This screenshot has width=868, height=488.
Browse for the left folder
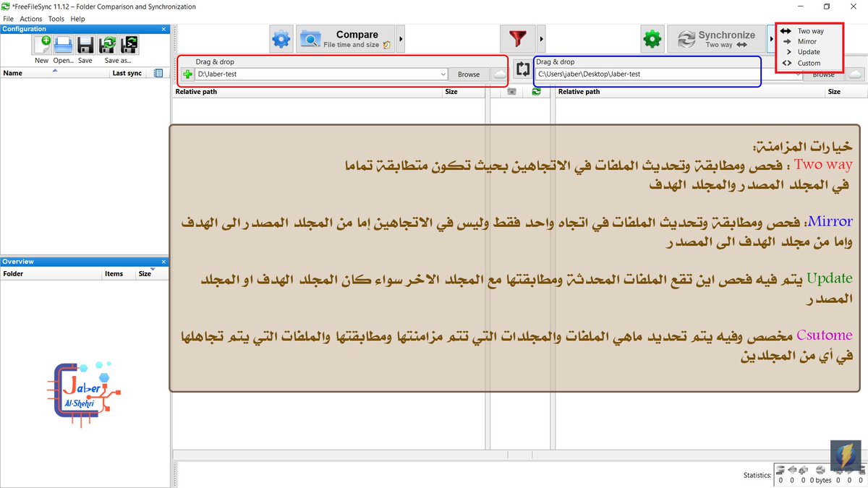pos(469,74)
